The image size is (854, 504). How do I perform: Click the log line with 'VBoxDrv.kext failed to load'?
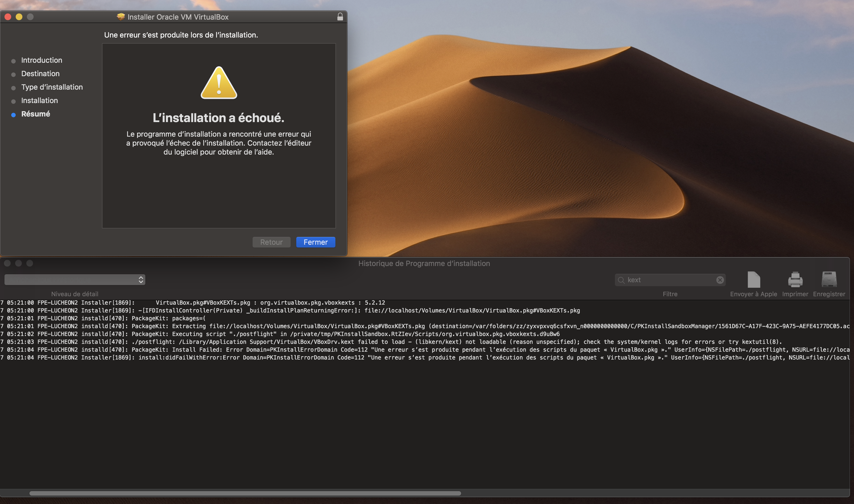pyautogui.click(x=391, y=342)
